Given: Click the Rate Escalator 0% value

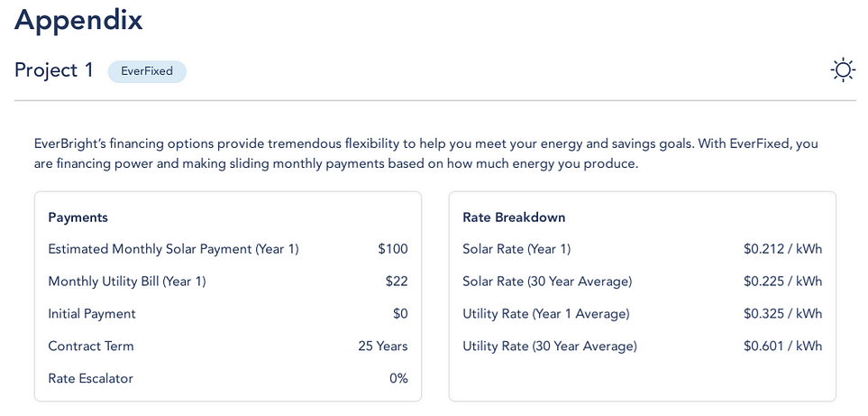Looking at the screenshot, I should [x=398, y=378].
